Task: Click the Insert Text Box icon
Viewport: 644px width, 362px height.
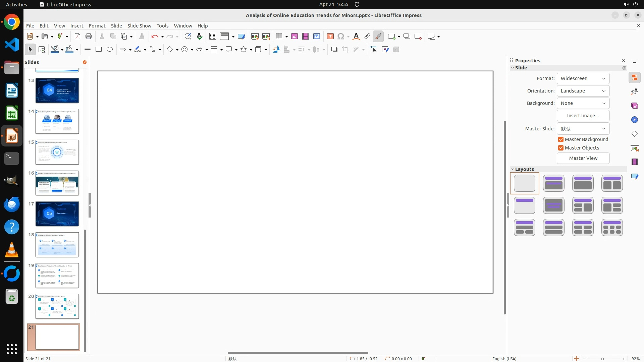Action: point(330,37)
